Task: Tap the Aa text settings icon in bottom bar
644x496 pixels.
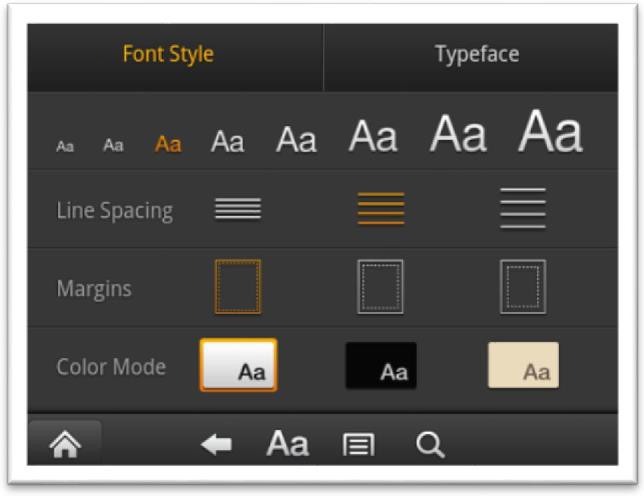Action: tap(287, 444)
